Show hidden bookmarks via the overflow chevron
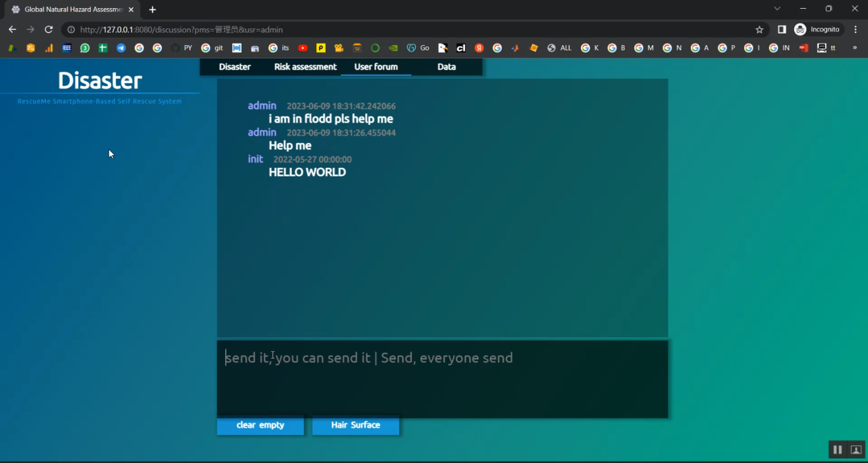The height and width of the screenshot is (463, 868). pyautogui.click(x=855, y=48)
